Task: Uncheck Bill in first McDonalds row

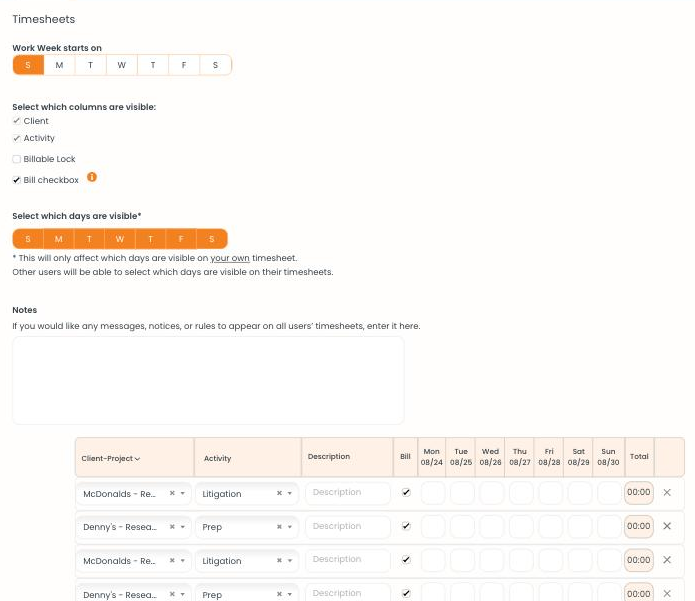Action: tap(406, 492)
